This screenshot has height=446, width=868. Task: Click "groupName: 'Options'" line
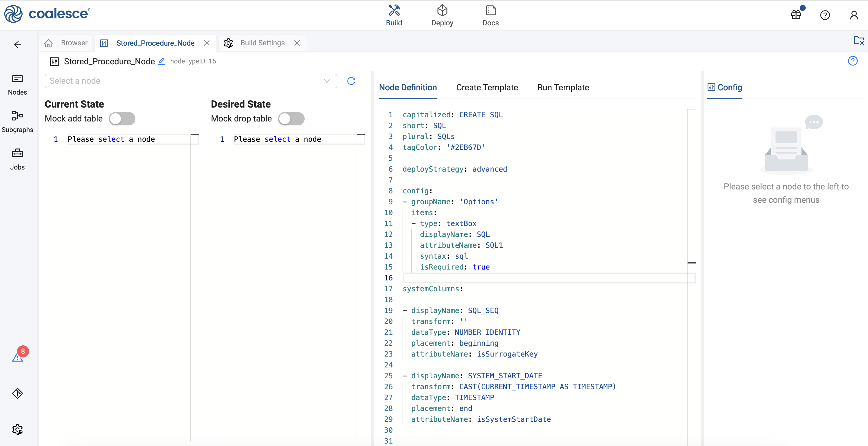455,202
